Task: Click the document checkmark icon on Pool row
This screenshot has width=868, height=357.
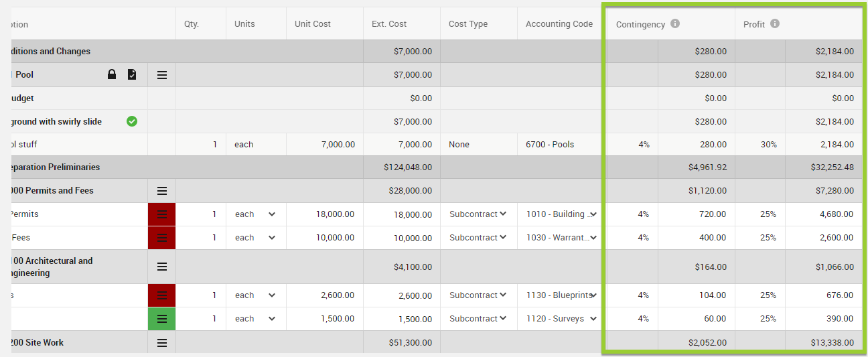Action: pyautogui.click(x=132, y=74)
